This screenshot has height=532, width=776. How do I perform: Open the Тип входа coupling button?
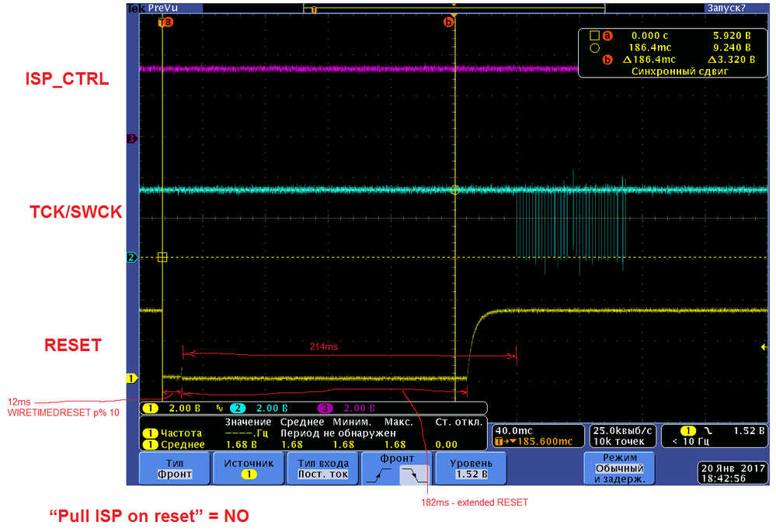322,468
